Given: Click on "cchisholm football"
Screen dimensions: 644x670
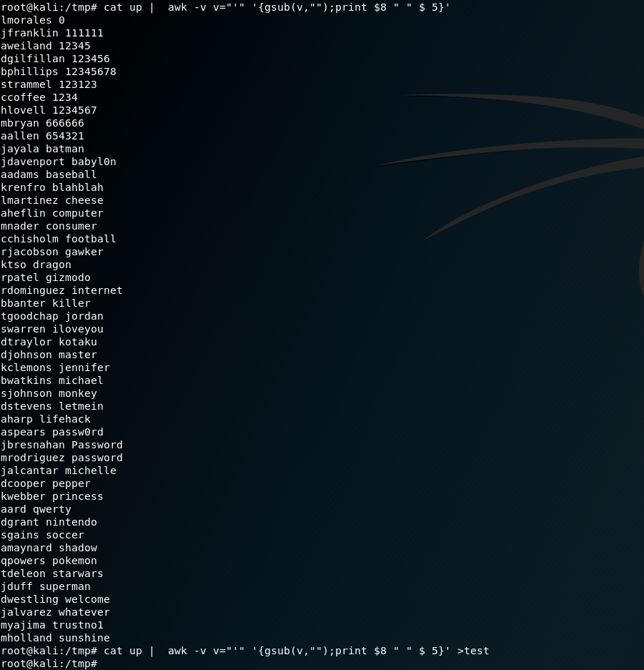Looking at the screenshot, I should click(59, 239).
